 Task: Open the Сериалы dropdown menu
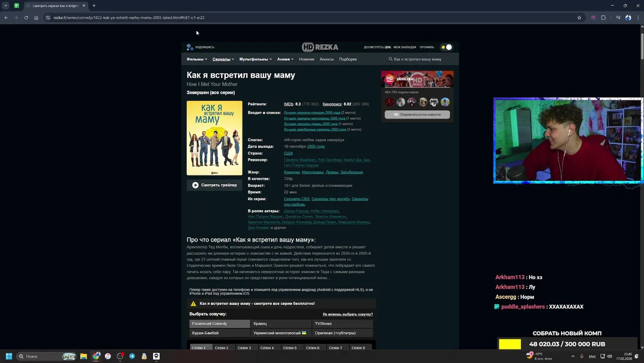pyautogui.click(x=223, y=59)
